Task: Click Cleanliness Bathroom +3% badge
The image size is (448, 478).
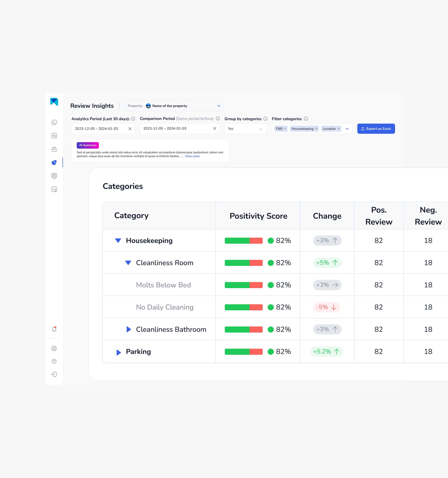Action: coord(327,329)
